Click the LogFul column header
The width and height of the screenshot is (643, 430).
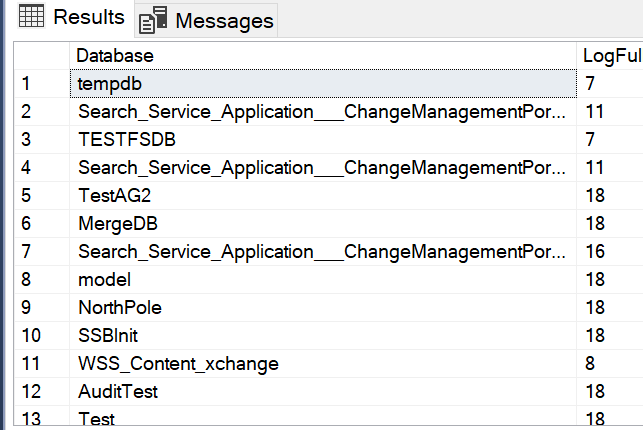(611, 55)
